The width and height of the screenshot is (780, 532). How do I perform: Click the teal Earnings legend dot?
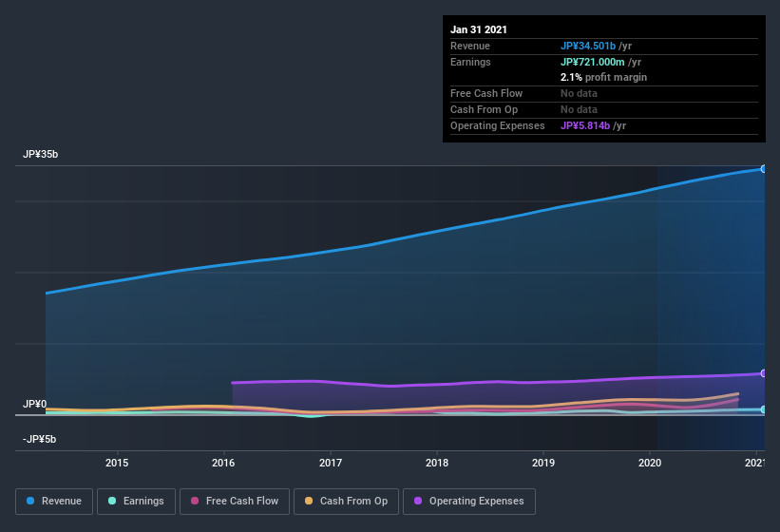coord(112,501)
